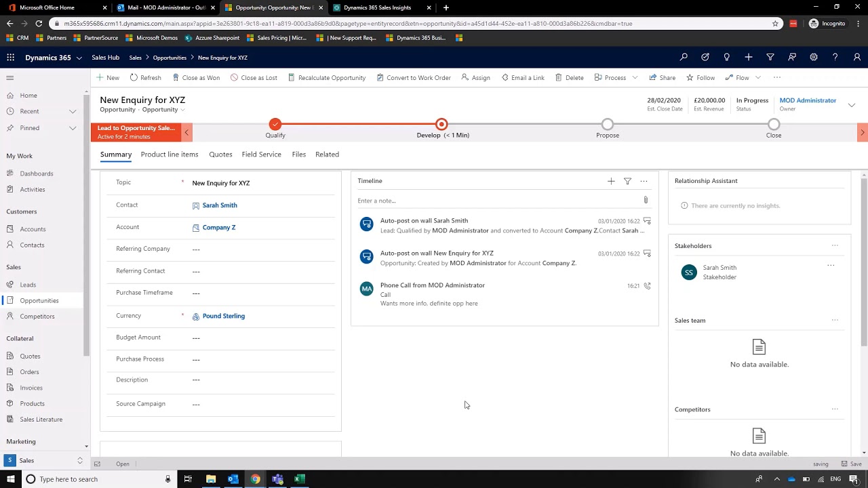
Task: Open the task flow target icon
Action: 705,58
